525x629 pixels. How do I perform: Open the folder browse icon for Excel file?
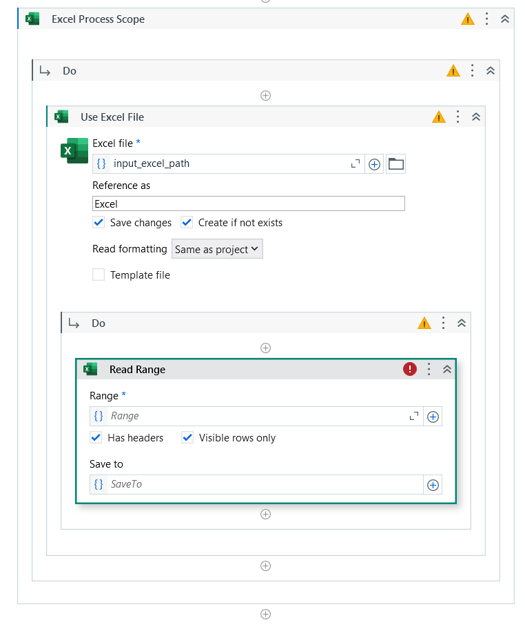[x=396, y=164]
